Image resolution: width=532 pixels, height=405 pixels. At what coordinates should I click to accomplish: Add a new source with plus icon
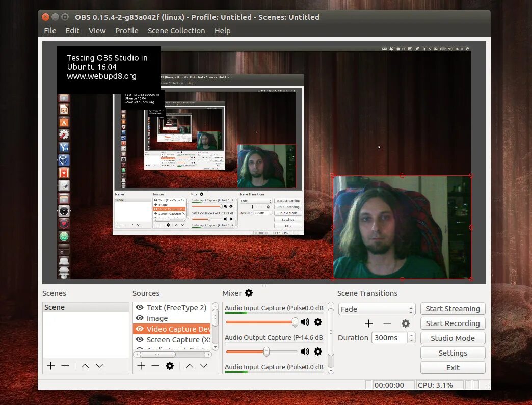141,366
